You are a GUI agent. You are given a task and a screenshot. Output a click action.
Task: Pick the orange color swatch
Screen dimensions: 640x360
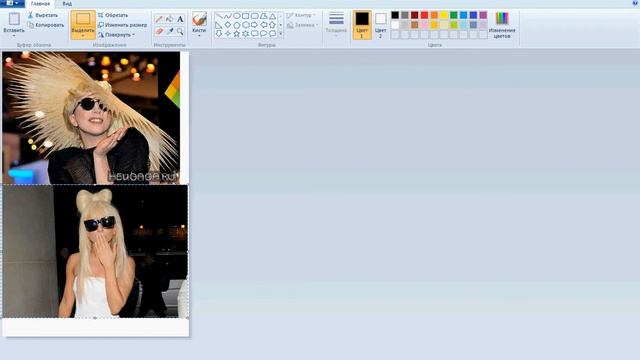click(x=434, y=15)
